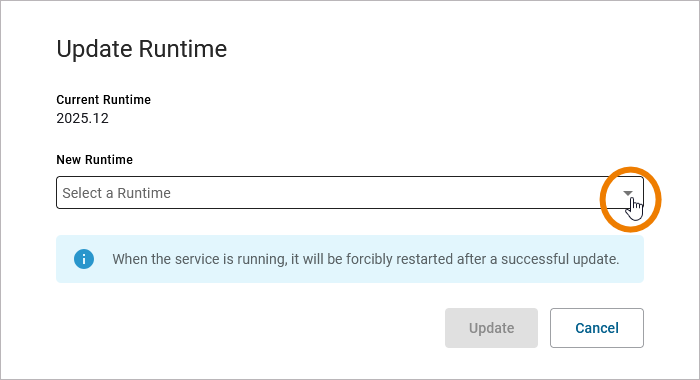Click the New Runtime field label
The height and width of the screenshot is (380, 700).
[x=95, y=160]
